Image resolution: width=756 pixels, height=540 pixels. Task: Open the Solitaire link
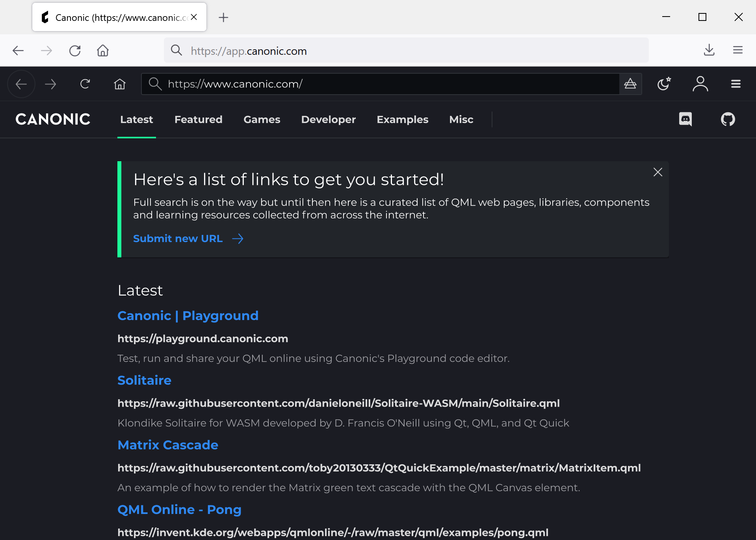[x=144, y=380]
